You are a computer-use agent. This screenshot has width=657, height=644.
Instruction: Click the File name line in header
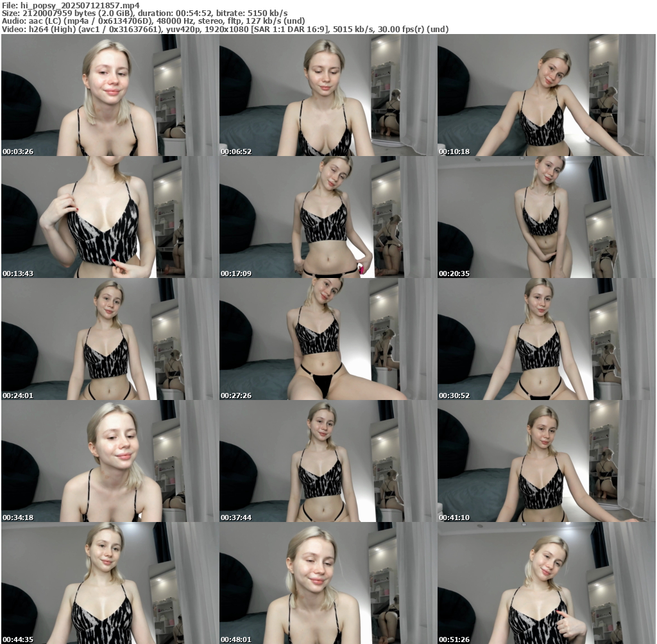click(71, 5)
